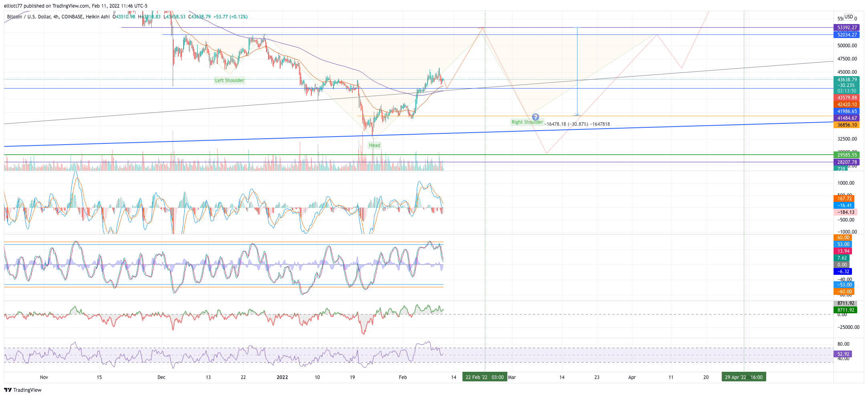
Task: Click the blue -53.00 oscillator level label
Action: coord(844,285)
